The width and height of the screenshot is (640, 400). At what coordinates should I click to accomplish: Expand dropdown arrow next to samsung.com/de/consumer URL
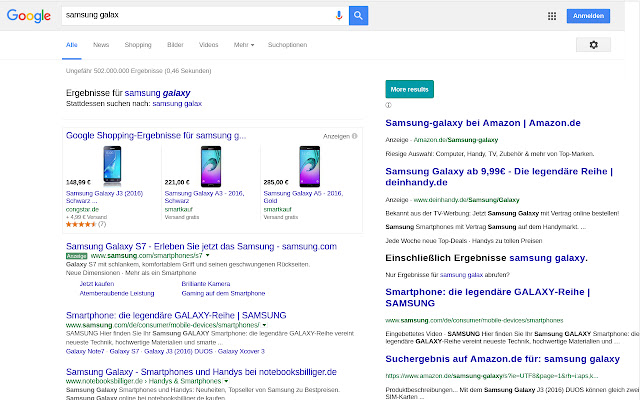coord(264,325)
